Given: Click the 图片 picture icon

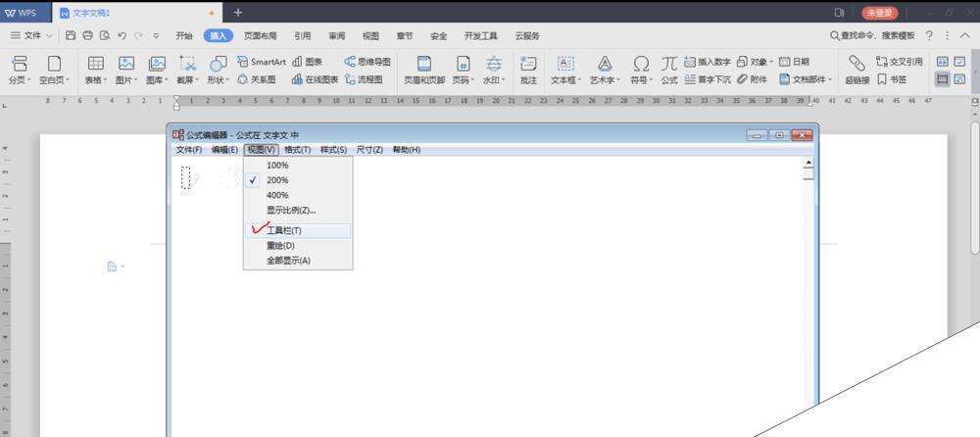Looking at the screenshot, I should [126, 63].
